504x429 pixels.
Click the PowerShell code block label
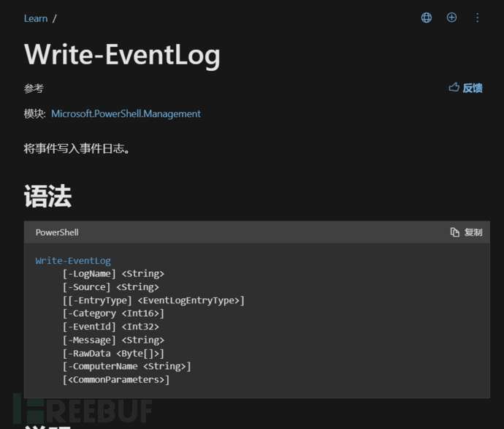(x=57, y=232)
